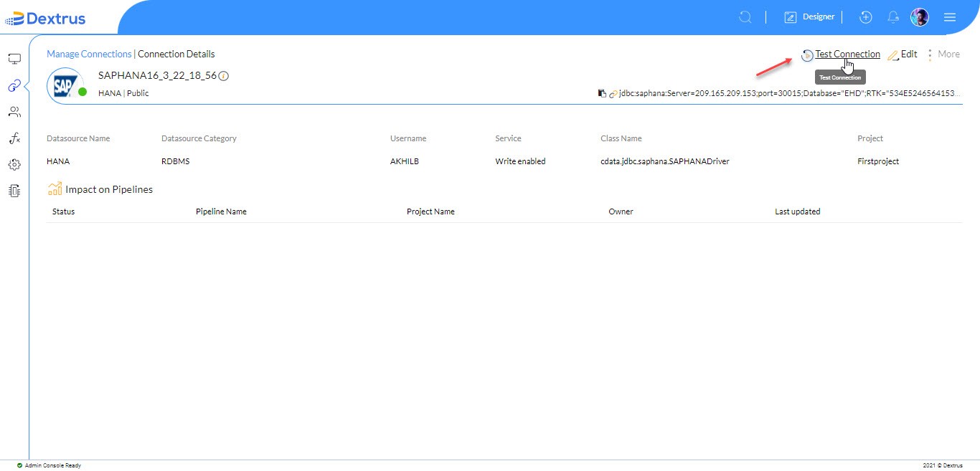Click the 2021 © Dextrus footer text
The height and width of the screenshot is (471, 980).
tap(943, 465)
